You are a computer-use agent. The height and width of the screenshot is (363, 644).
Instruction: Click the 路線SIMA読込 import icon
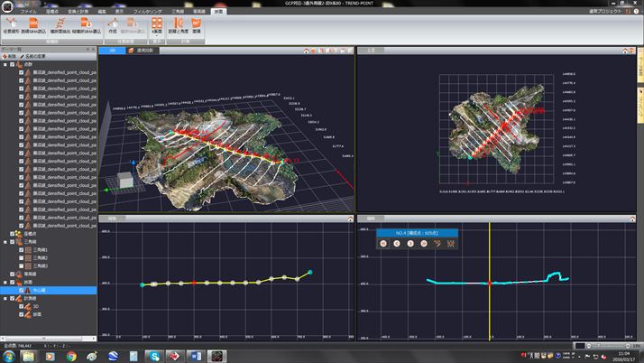point(33,25)
